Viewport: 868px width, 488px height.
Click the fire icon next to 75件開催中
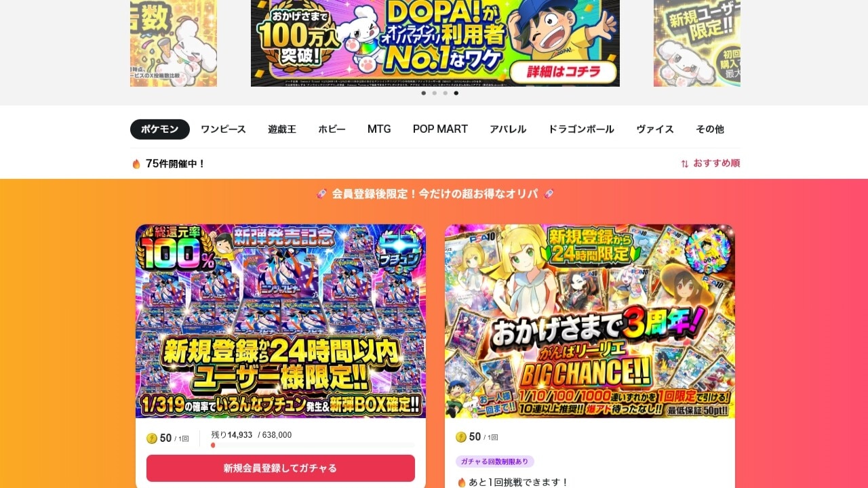pos(136,163)
